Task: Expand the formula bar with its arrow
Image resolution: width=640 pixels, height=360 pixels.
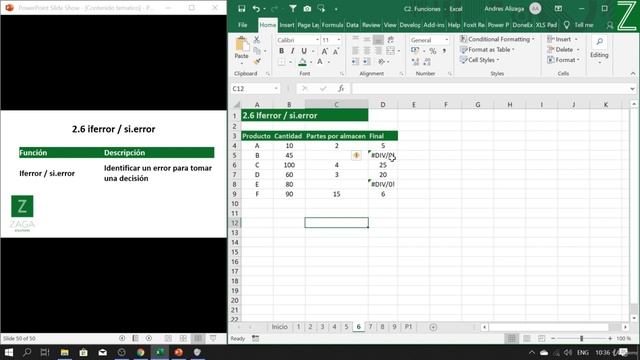Action: (x=632, y=89)
